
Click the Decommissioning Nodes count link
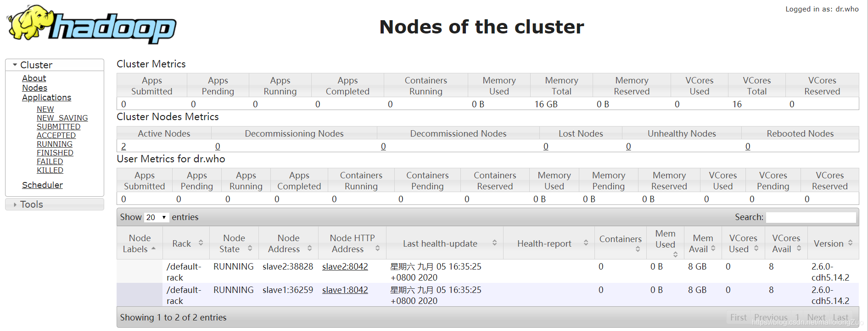tap(218, 146)
